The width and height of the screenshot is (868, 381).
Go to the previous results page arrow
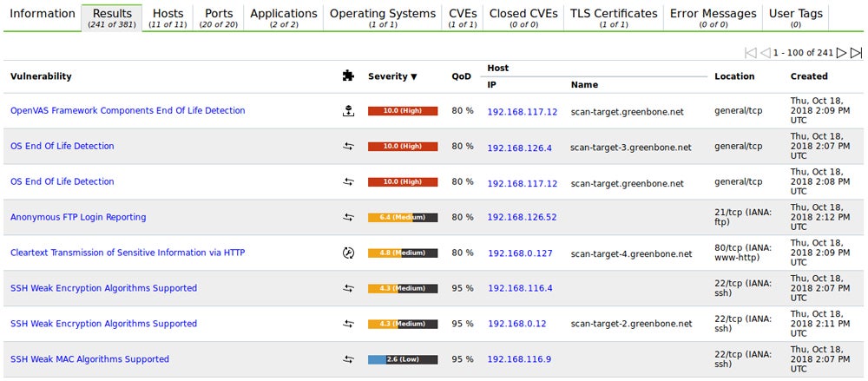point(766,53)
